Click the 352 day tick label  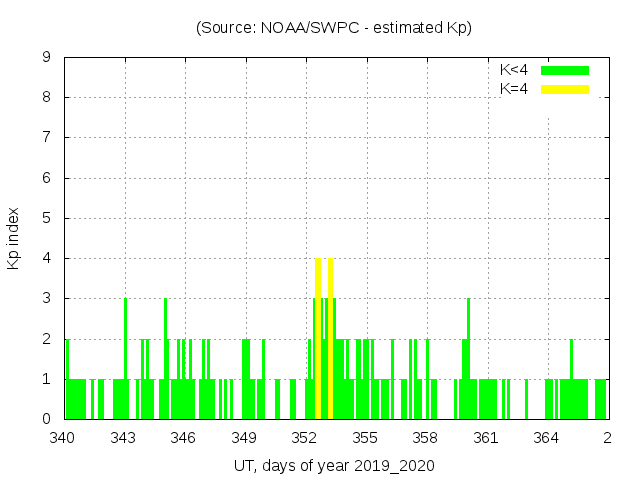pyautogui.click(x=305, y=437)
